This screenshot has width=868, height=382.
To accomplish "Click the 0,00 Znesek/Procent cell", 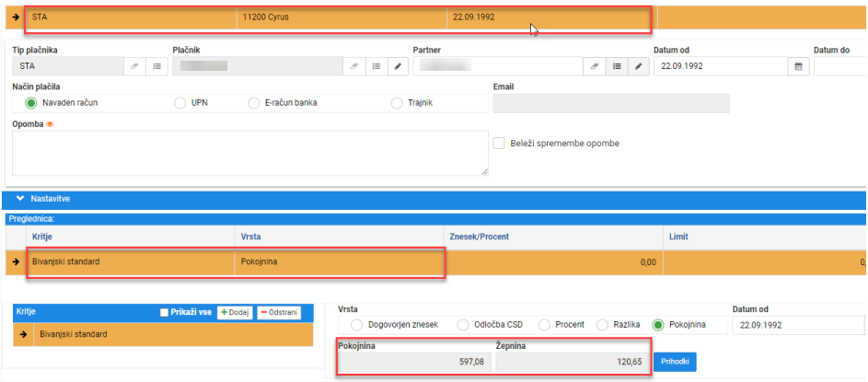I will click(553, 261).
